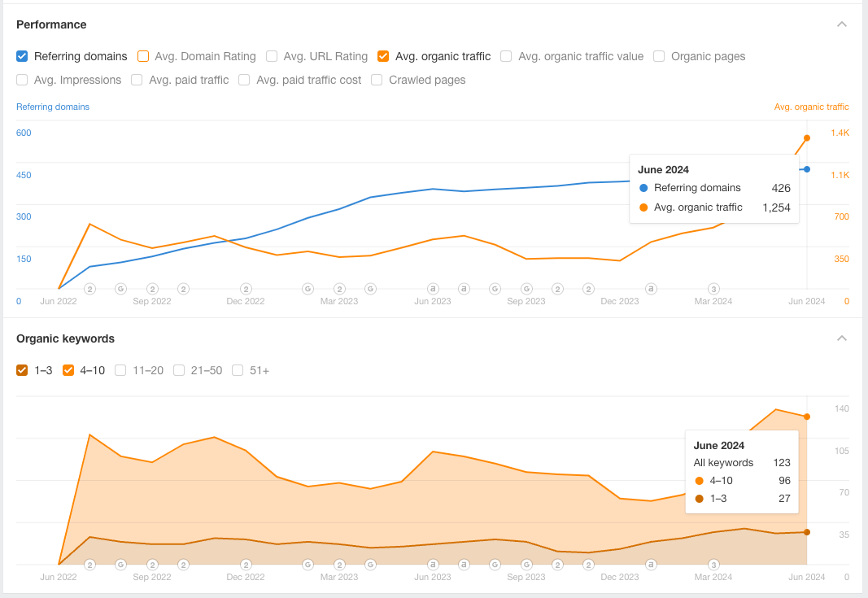The image size is (868, 598).
Task: Click first 'G' marker on Organic keywords chart
Action: pyautogui.click(x=120, y=565)
